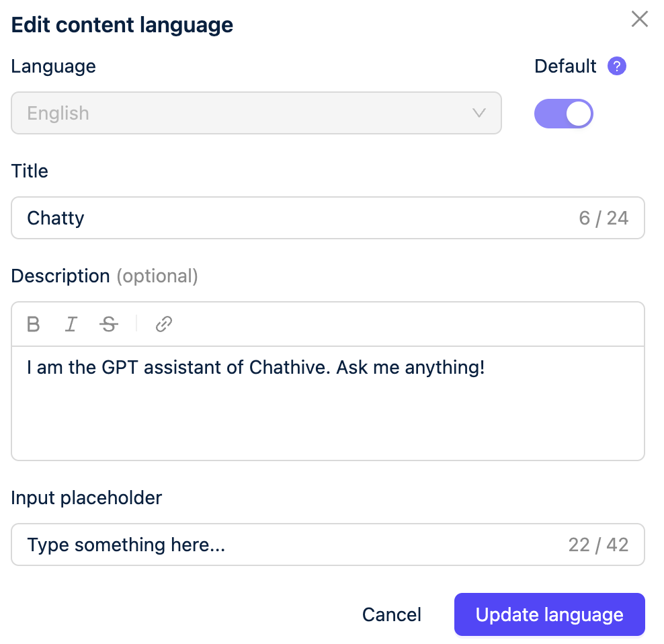Click the 22 / 42 placeholder character counter
Screen dimensions: 664x644
pyautogui.click(x=598, y=545)
